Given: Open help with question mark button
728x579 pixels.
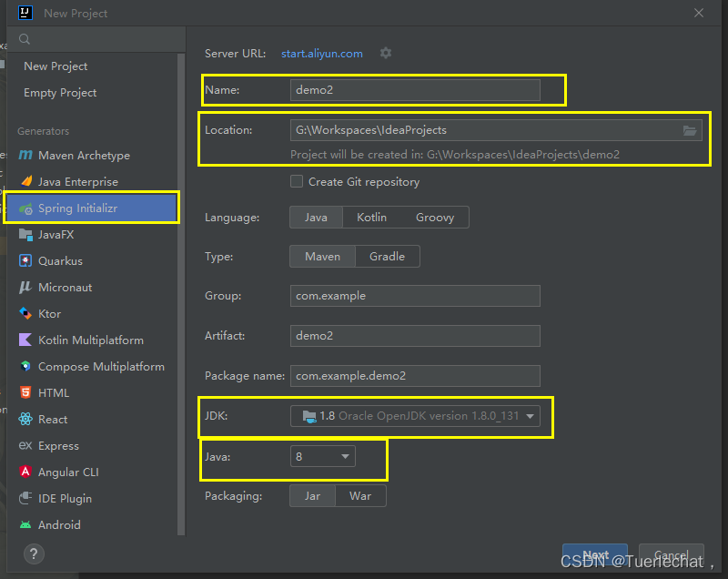Looking at the screenshot, I should (x=34, y=554).
